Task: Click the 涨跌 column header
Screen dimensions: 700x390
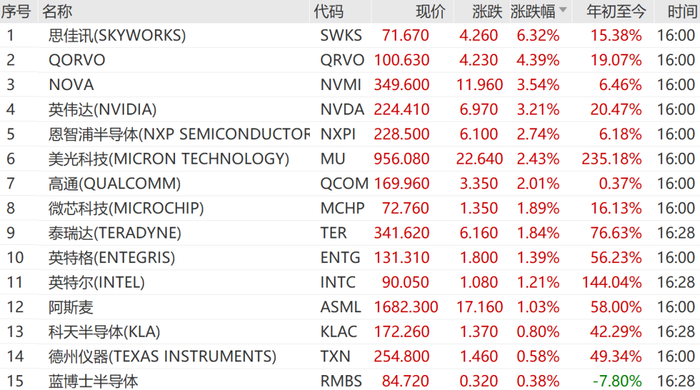Action: pos(488,11)
